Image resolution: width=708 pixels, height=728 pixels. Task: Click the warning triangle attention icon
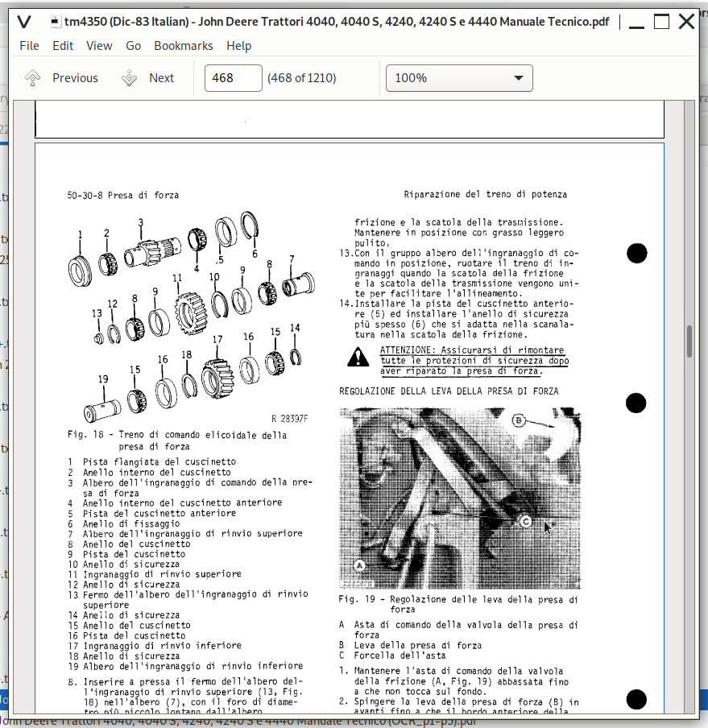pyautogui.click(x=358, y=358)
